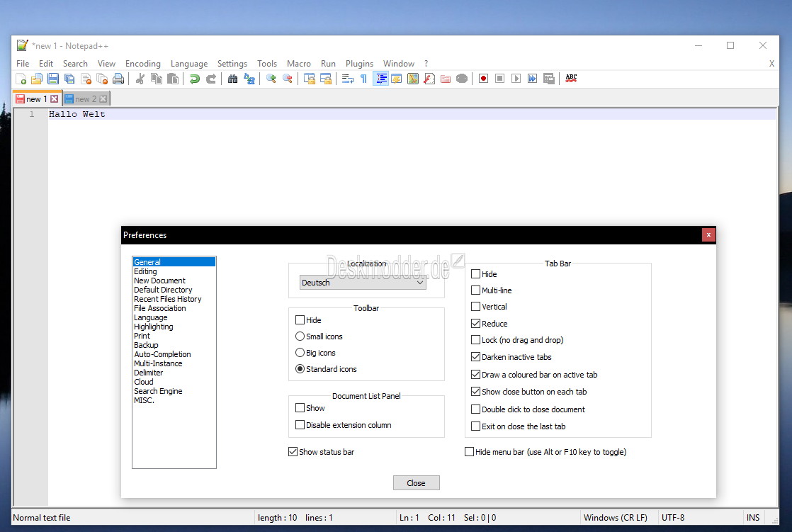
Task: Click the Save All toolbar icon
Action: click(x=69, y=79)
